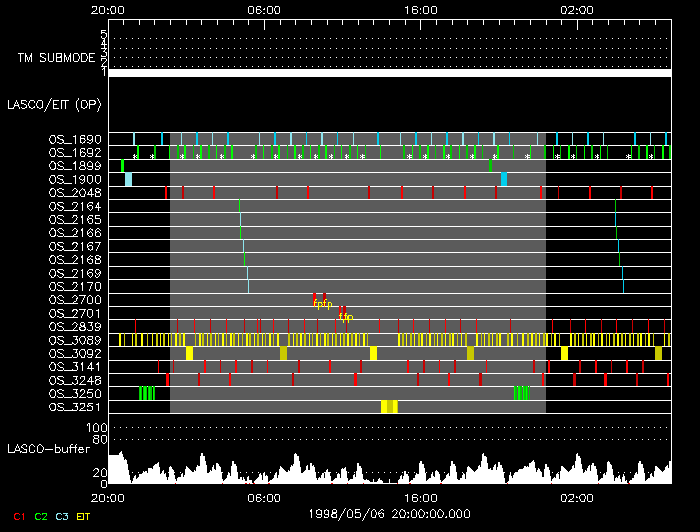Select the OS_2170 row label

pyautogui.click(x=75, y=287)
